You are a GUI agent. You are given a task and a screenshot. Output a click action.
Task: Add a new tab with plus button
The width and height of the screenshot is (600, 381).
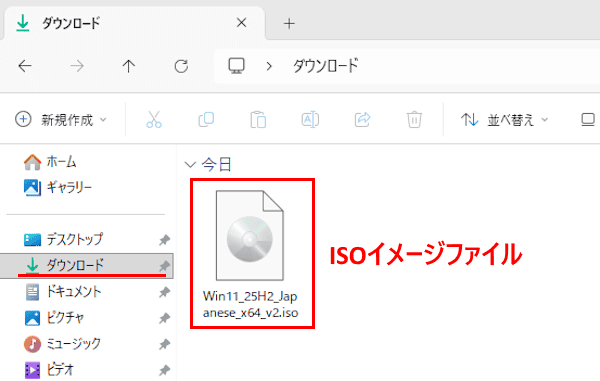pyautogui.click(x=289, y=24)
